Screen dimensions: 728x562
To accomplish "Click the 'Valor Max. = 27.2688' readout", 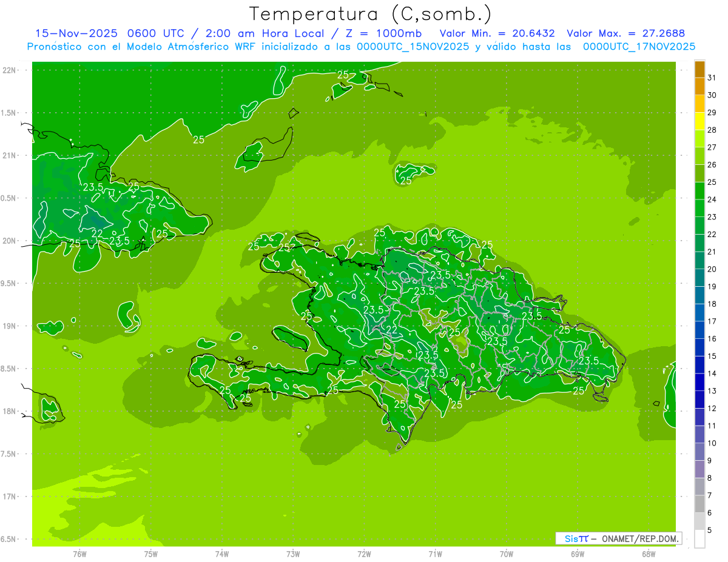I will pos(626,33).
